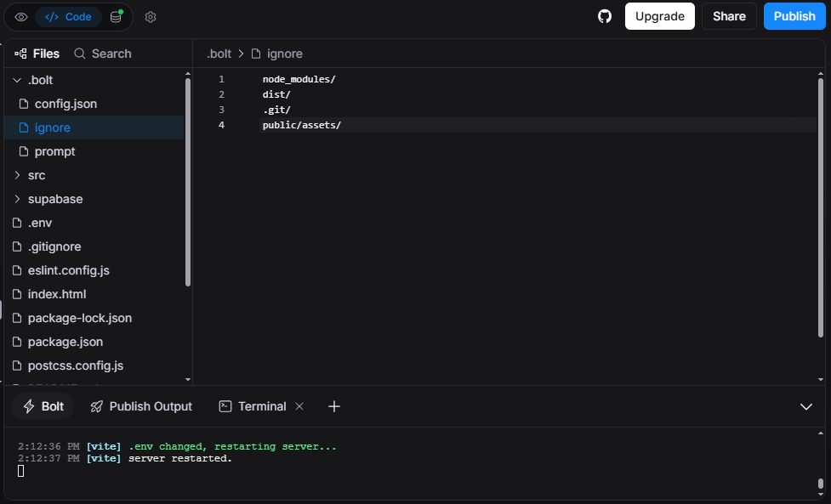Click the terminal cursor prompt
This screenshot has width=831, height=504.
(x=20, y=471)
